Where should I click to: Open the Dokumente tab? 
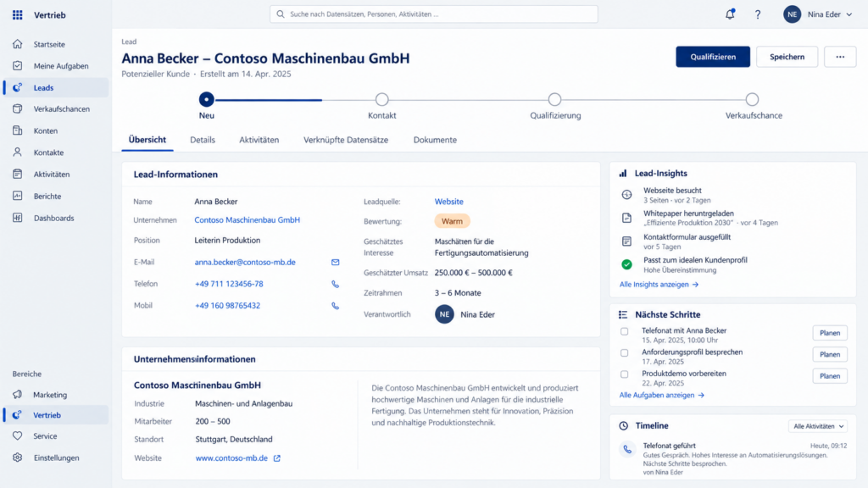click(x=435, y=140)
